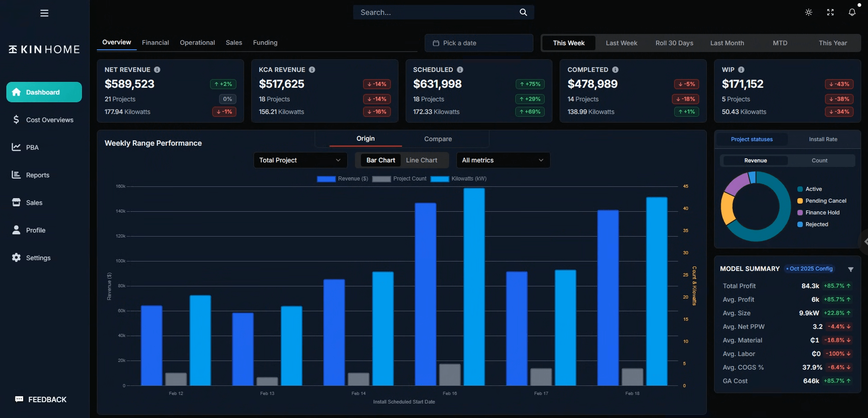Select Roll 30 Days range
The width and height of the screenshot is (868, 418).
pos(674,43)
